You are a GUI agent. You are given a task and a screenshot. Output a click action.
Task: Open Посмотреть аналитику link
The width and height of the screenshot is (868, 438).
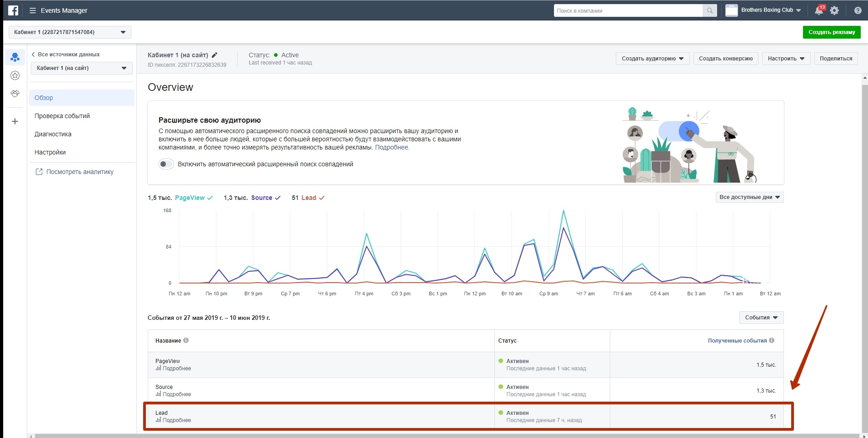tap(80, 172)
